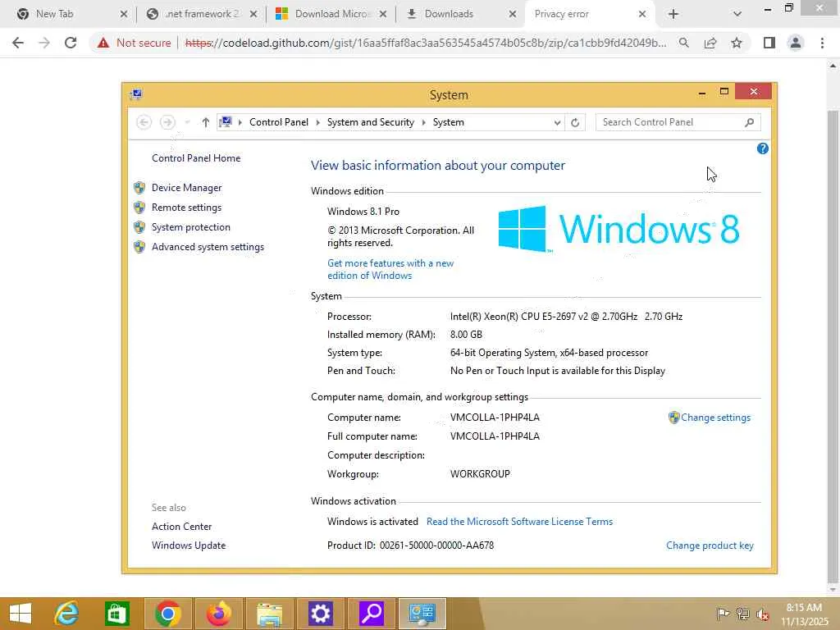Switch to the .net framework tab
840x630 pixels.
pyautogui.click(x=201, y=14)
